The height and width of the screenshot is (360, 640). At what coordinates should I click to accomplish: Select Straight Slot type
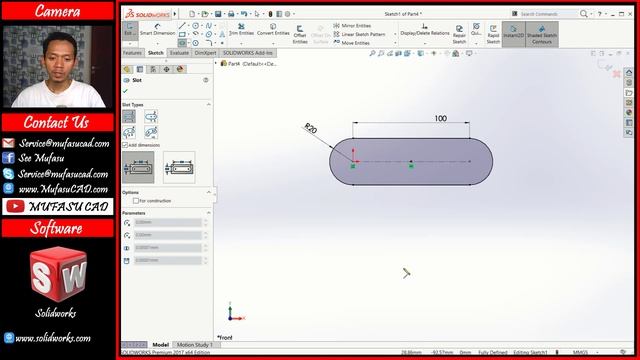(x=129, y=117)
